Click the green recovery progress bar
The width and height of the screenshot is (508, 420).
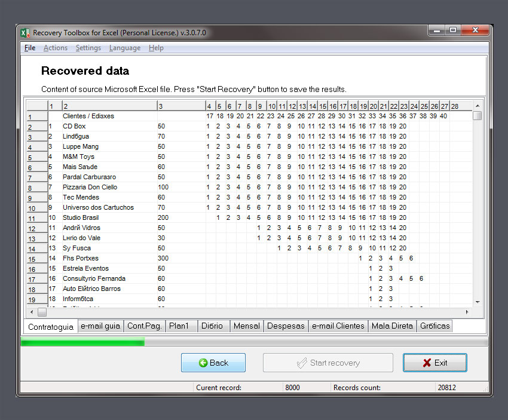[82, 342]
